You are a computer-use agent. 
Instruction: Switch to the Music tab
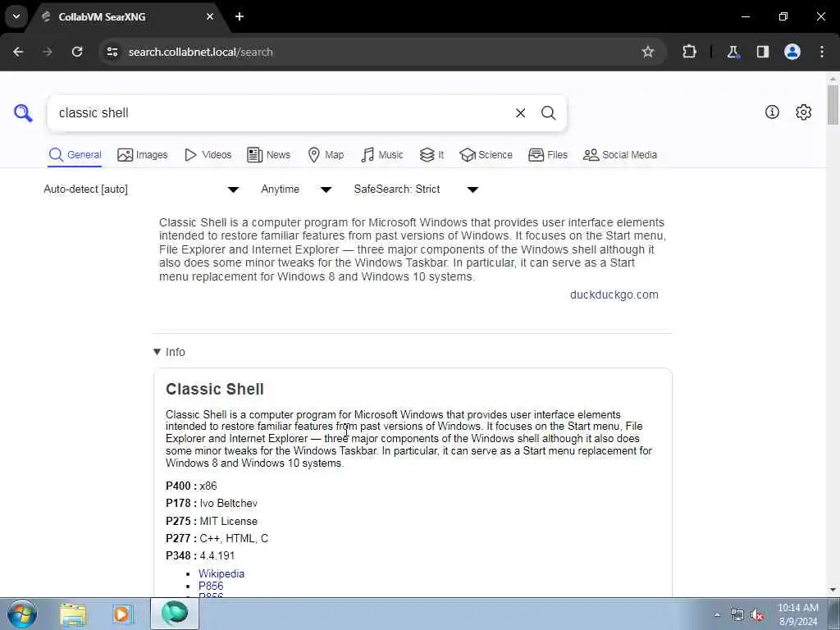tap(382, 155)
